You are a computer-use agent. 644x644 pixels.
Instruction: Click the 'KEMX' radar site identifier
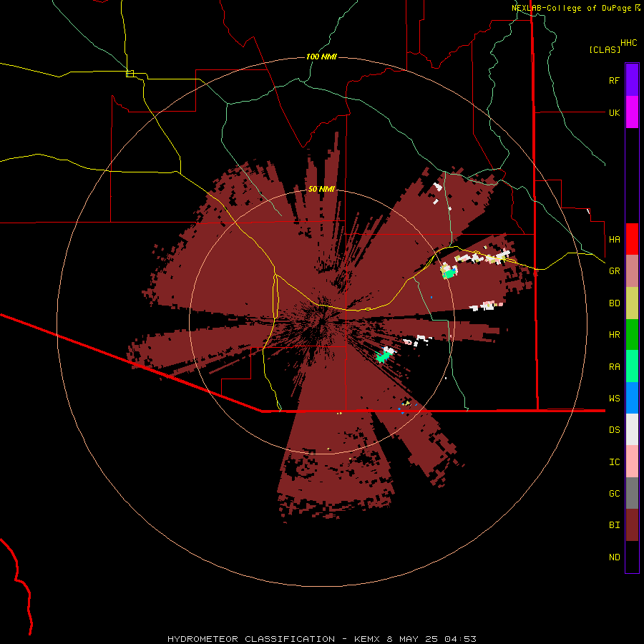(367, 639)
